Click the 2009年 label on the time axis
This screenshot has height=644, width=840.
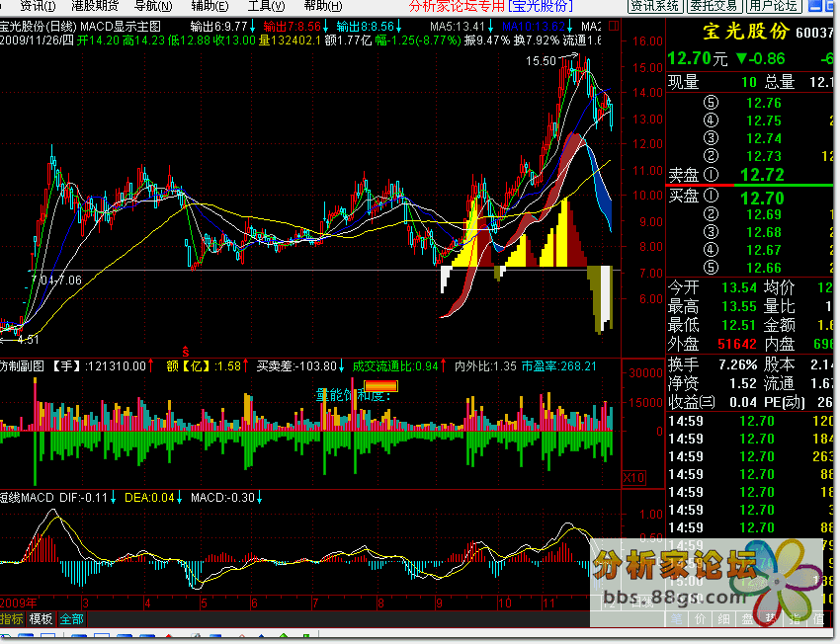pos(19,604)
